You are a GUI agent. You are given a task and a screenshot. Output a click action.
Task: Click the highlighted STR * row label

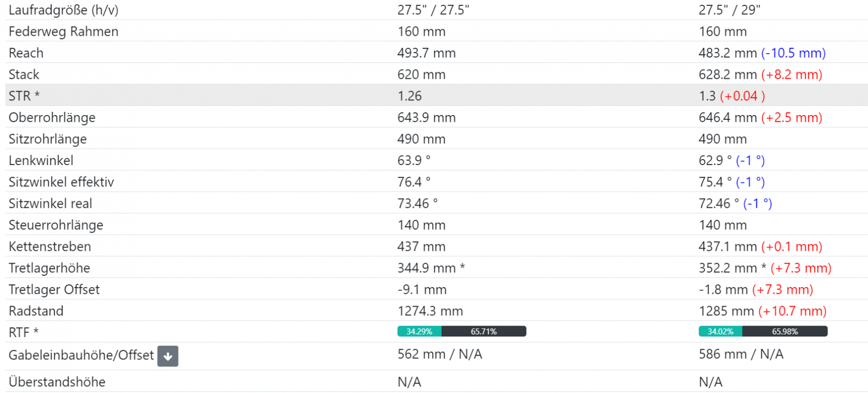[x=24, y=96]
